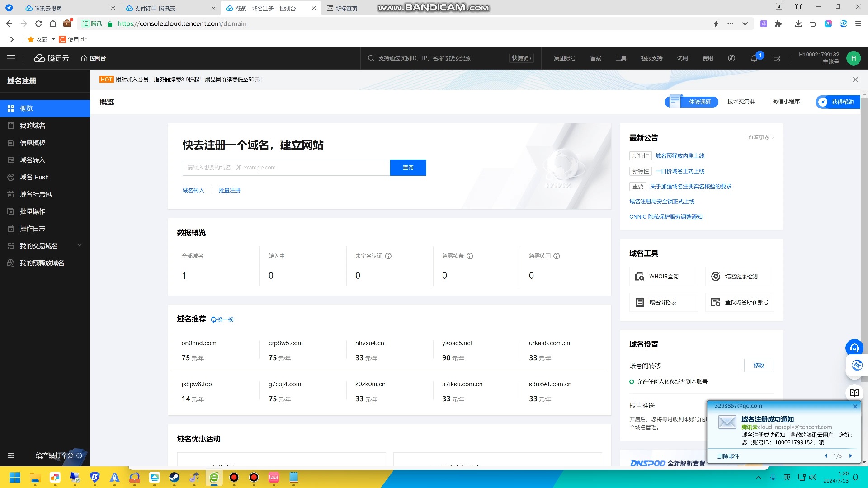Image resolution: width=868 pixels, height=488 pixels.
Task: Click the circular icon before the notification bell
Action: [731, 58]
